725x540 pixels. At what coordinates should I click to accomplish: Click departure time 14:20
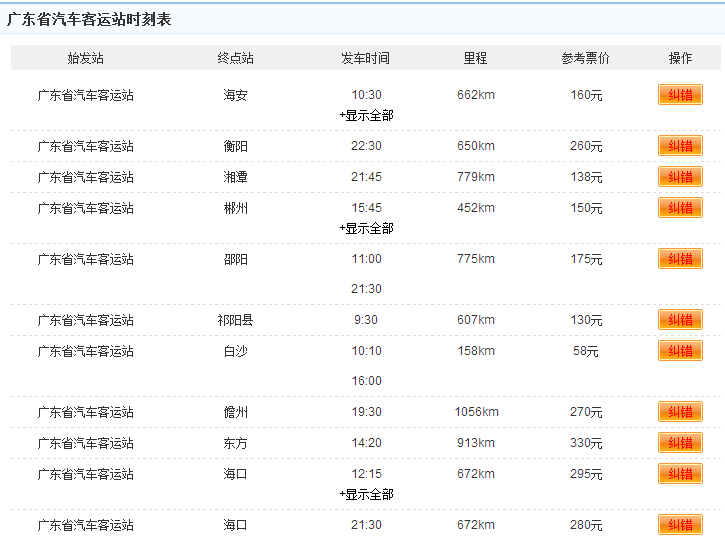tap(366, 443)
